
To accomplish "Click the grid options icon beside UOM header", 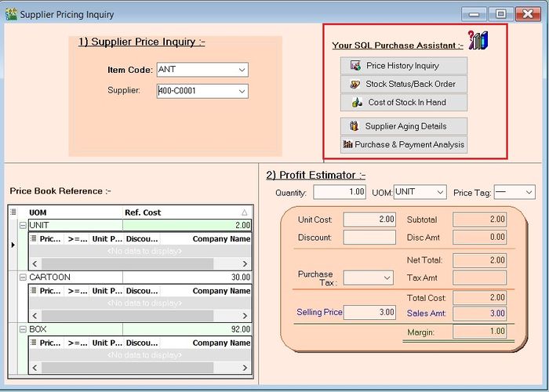I will click(x=13, y=212).
